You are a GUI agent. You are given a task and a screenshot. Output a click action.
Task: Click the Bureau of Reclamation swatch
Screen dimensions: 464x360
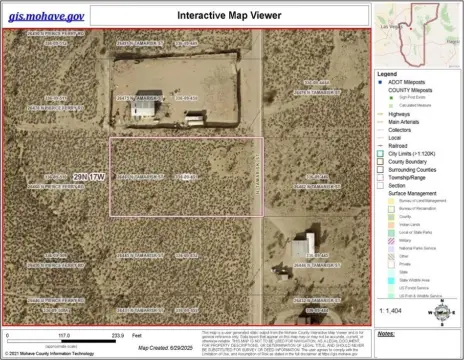tap(391, 209)
